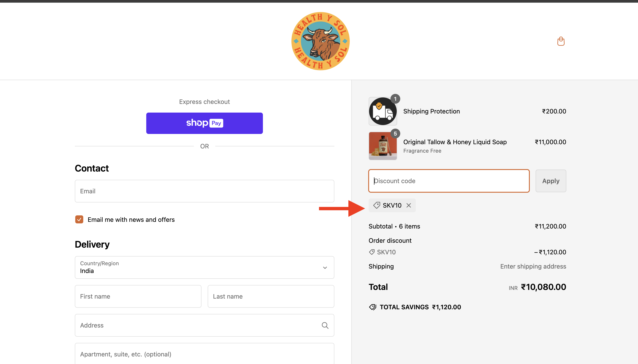Click the SKV10 discount tag icon
This screenshot has width=638, height=364.
click(377, 205)
